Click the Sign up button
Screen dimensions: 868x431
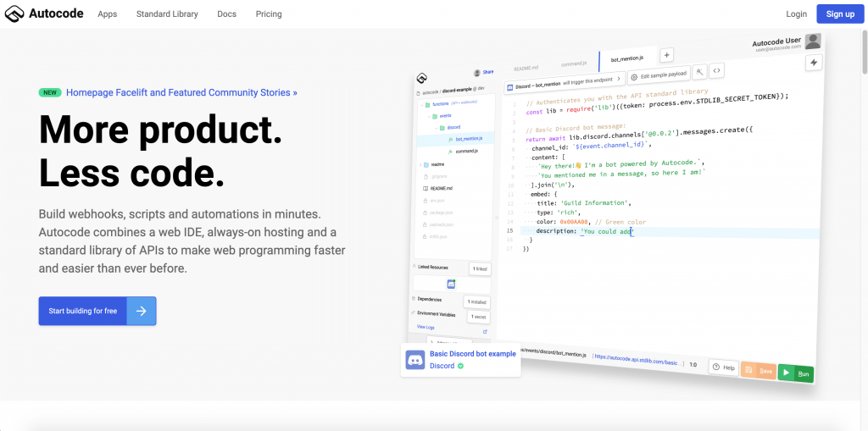tap(840, 14)
